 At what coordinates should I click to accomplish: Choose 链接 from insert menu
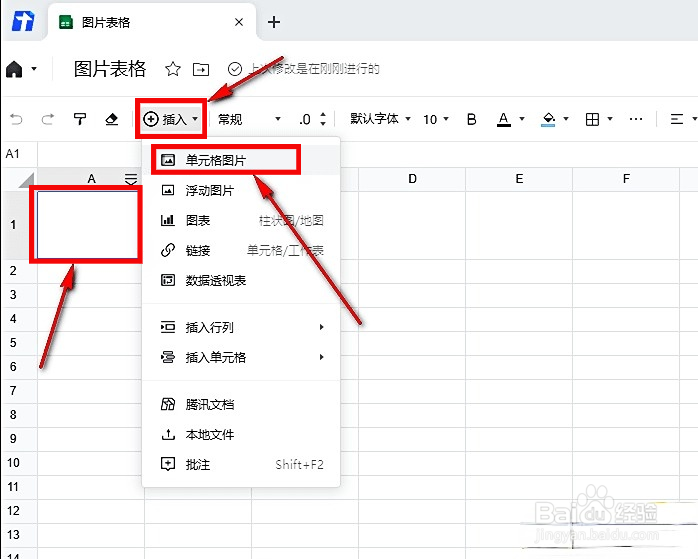click(x=240, y=251)
